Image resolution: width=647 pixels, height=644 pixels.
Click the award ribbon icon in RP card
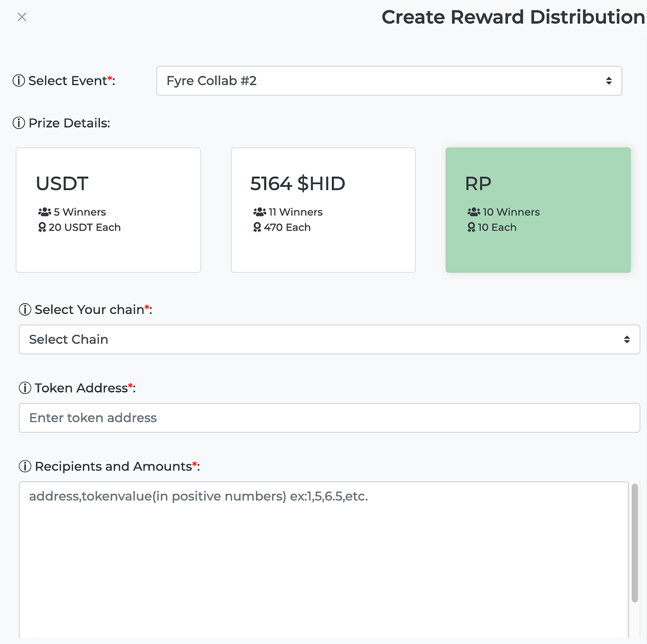tap(471, 227)
